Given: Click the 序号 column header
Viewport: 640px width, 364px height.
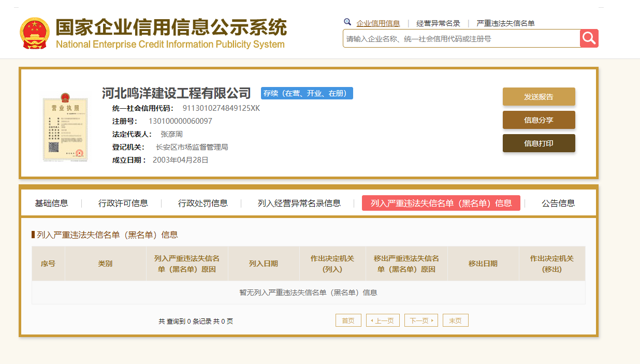Looking at the screenshot, I should (x=48, y=264).
